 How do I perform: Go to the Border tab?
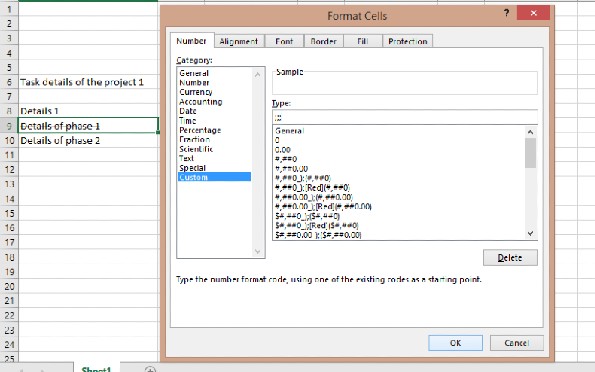pos(323,41)
